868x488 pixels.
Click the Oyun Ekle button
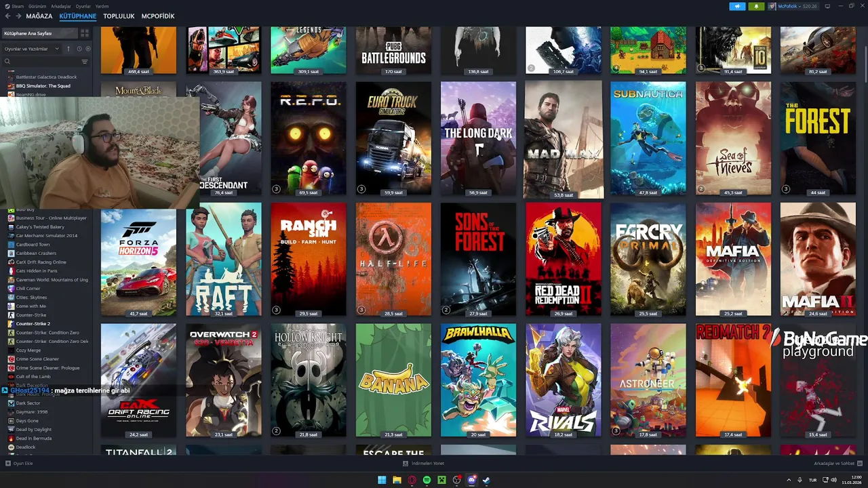[19, 464]
